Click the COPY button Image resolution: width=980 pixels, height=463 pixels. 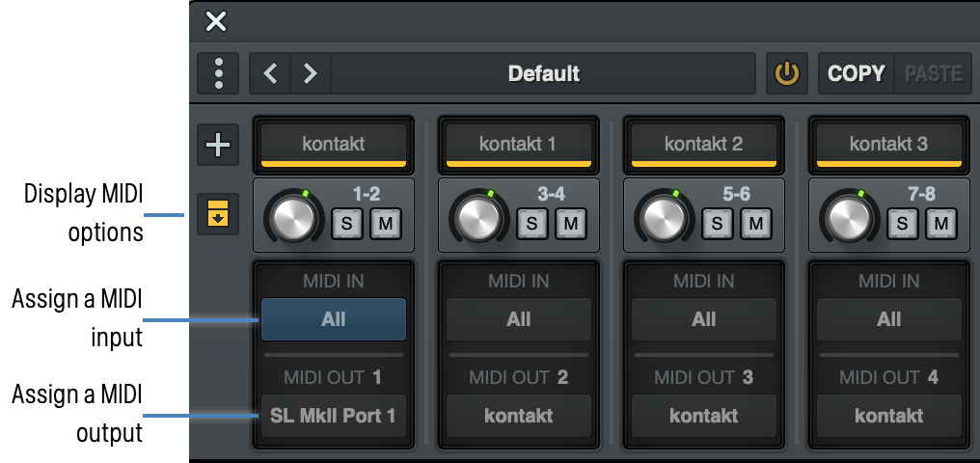[x=856, y=73]
